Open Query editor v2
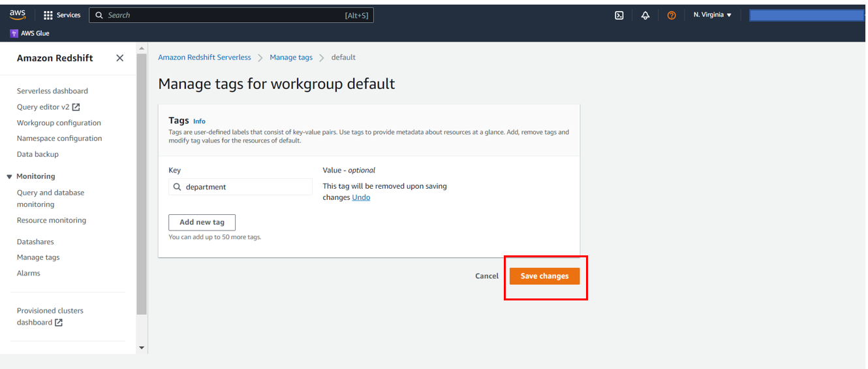This screenshot has height=369, width=868. click(x=43, y=107)
